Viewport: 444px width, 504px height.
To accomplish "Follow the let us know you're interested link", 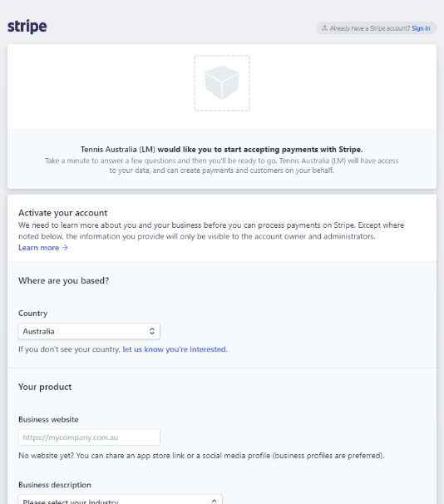I will coord(174,349).
